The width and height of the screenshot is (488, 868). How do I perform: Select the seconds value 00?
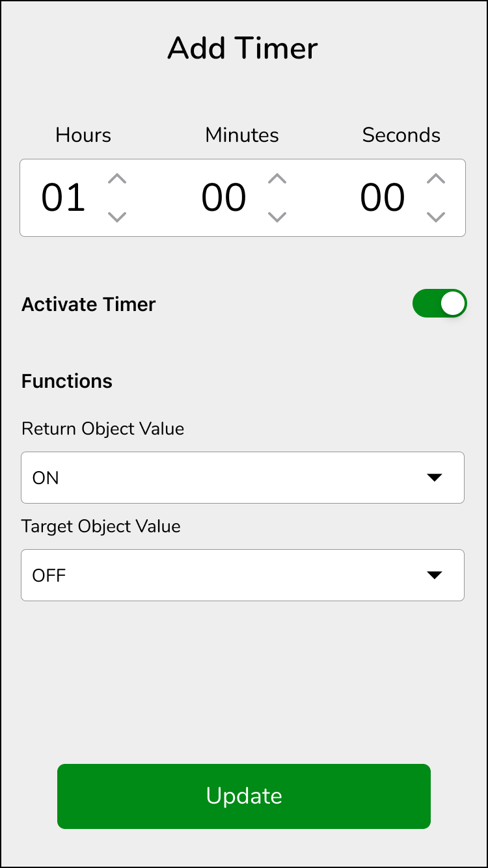383,198
